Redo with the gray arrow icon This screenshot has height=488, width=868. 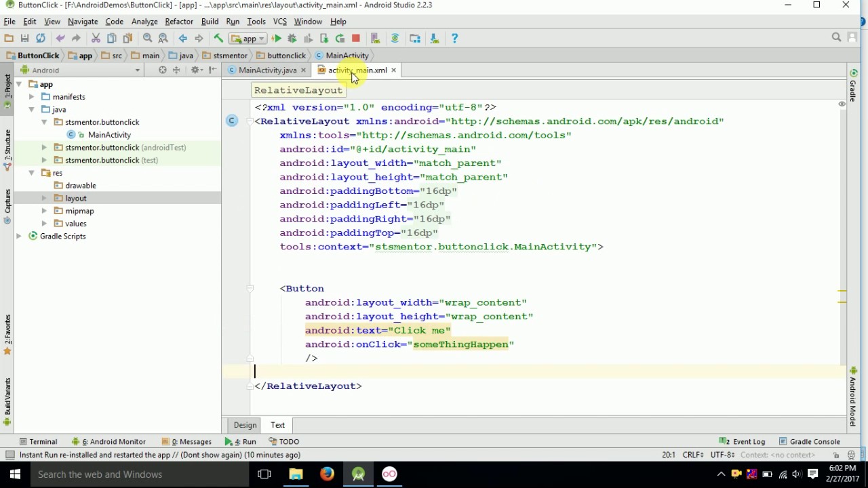(76, 39)
